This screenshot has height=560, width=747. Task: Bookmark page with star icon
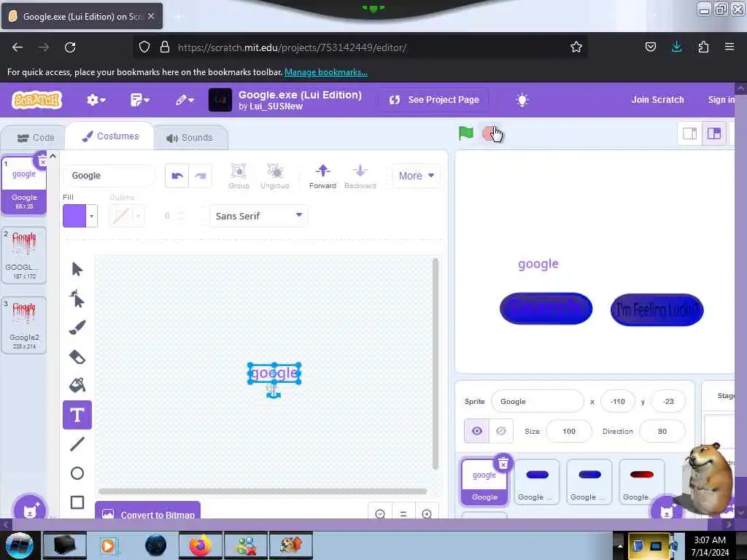tap(576, 47)
